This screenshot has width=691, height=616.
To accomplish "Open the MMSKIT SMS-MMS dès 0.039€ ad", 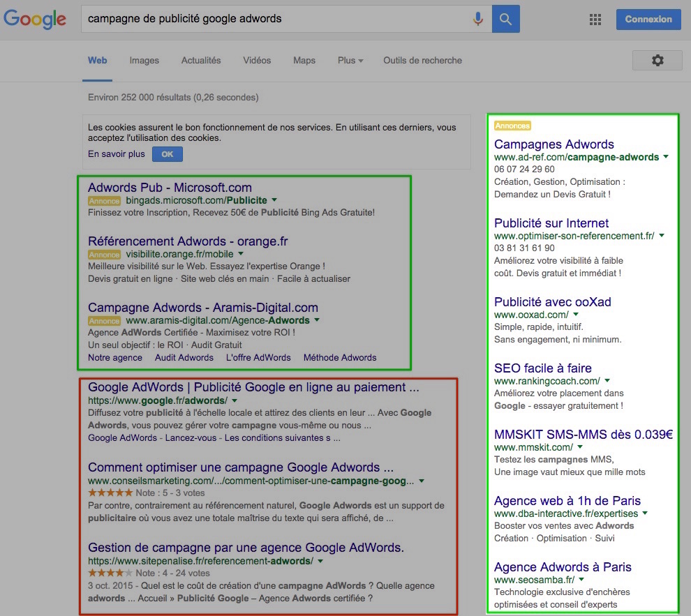I will tap(584, 435).
